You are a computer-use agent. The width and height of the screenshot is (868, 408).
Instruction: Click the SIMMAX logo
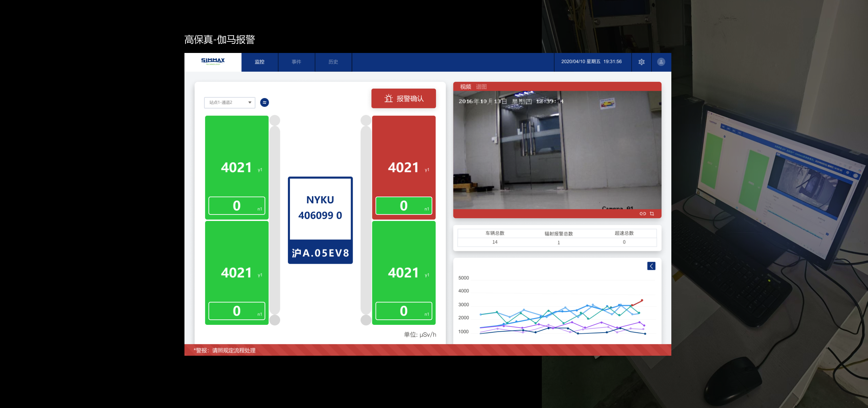[213, 61]
